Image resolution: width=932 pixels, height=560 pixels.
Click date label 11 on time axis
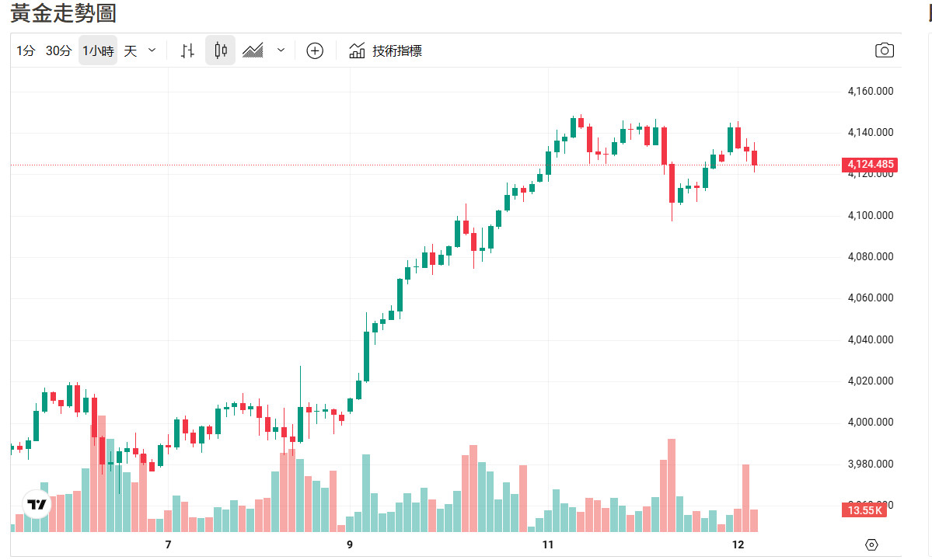pos(547,544)
